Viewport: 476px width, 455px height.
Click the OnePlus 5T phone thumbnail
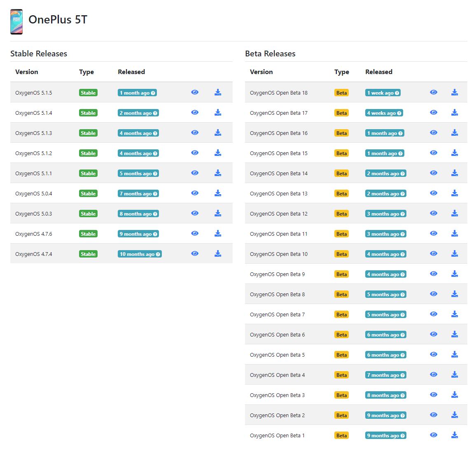pyautogui.click(x=16, y=21)
